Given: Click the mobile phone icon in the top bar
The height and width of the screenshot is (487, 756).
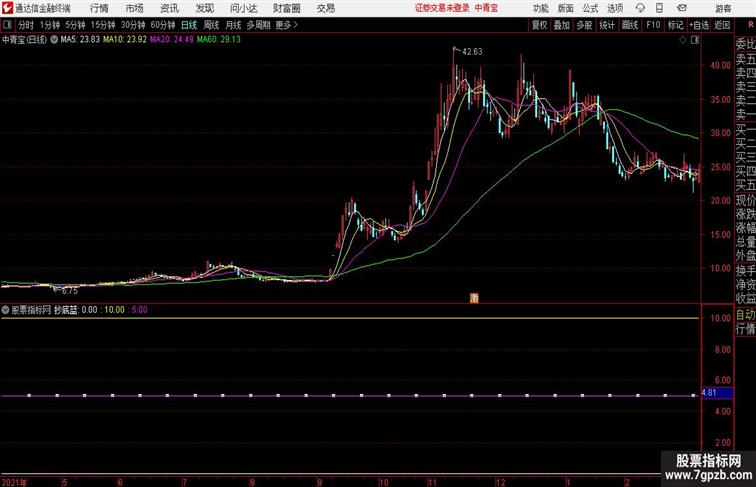Looking at the screenshot, I should (x=659, y=8).
